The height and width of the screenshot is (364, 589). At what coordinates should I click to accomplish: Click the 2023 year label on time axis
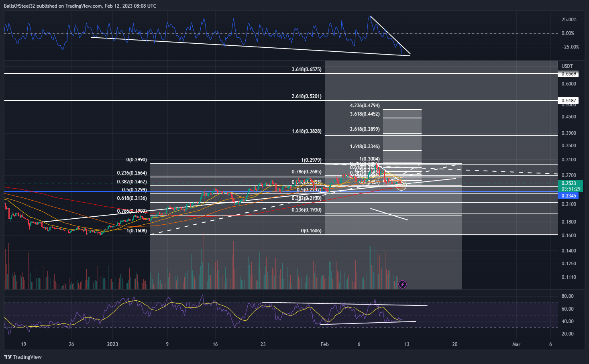[x=113, y=344]
